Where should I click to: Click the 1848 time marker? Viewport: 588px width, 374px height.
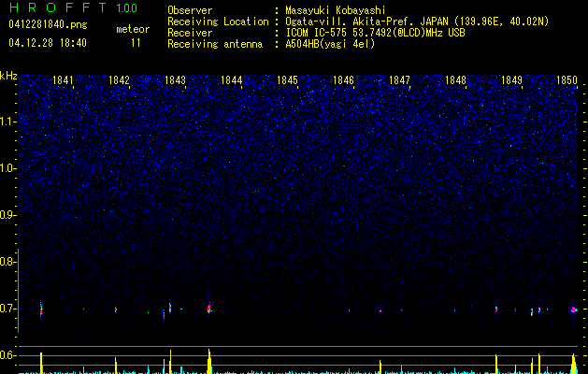(455, 80)
